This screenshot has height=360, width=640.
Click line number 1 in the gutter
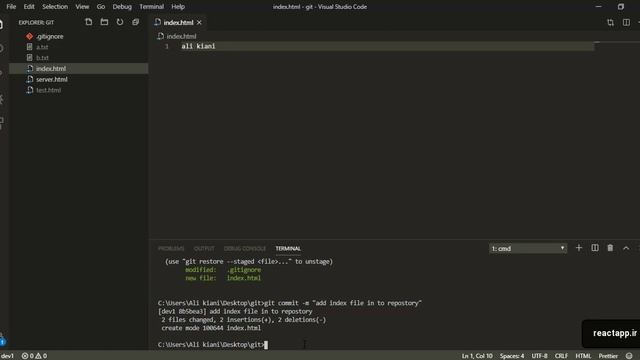click(x=167, y=46)
